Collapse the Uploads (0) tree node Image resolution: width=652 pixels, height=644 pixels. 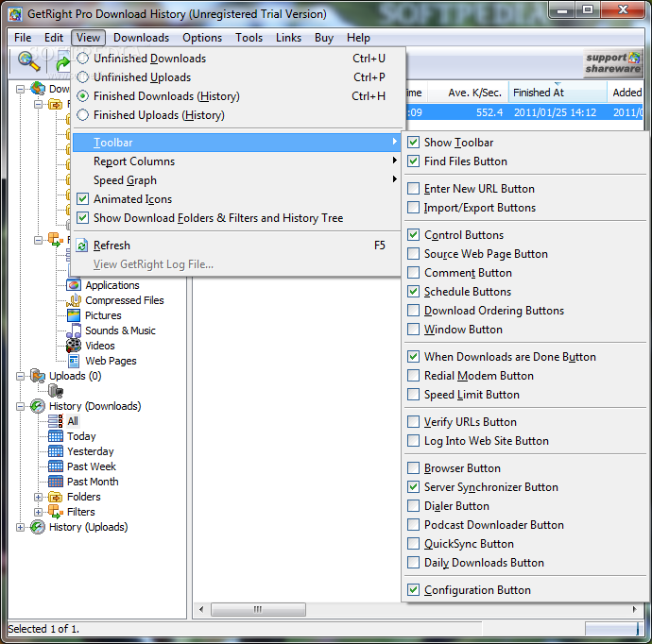click(20, 376)
